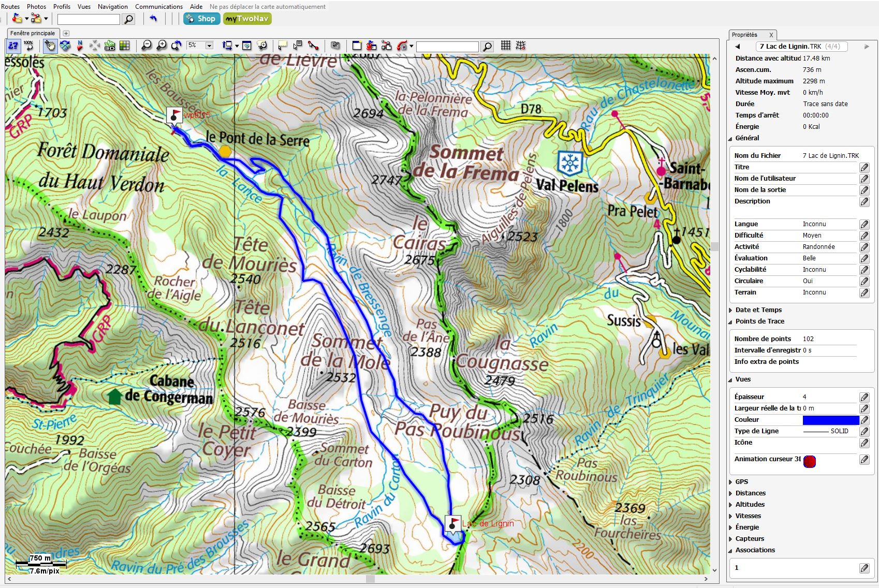Click the zoom out magnifier icon

click(146, 46)
